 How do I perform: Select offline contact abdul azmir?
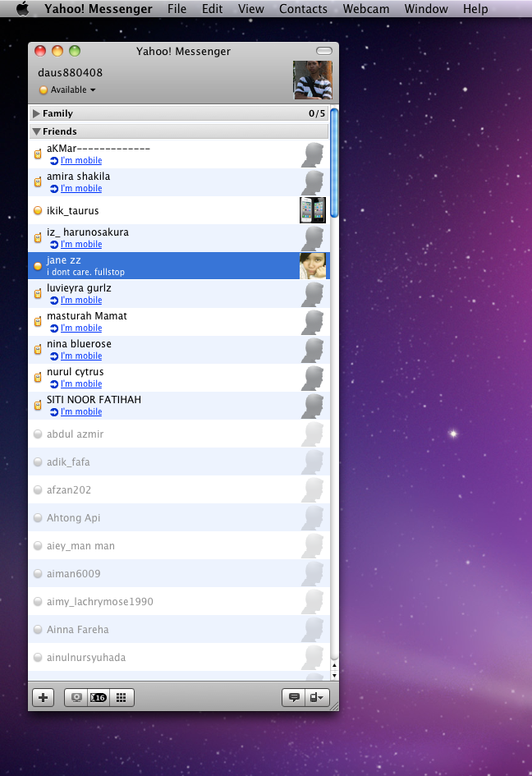179,434
